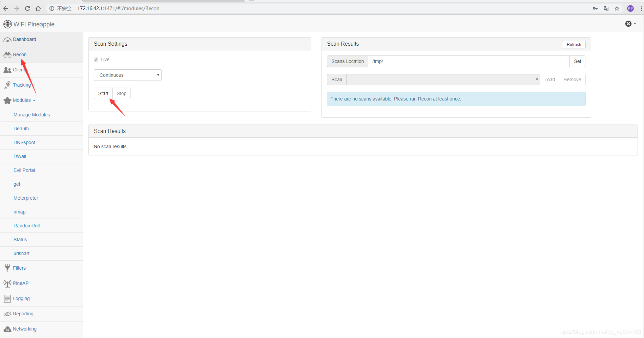The image size is (644, 338).
Task: Open the Evil Portal module
Action: pyautogui.click(x=24, y=170)
